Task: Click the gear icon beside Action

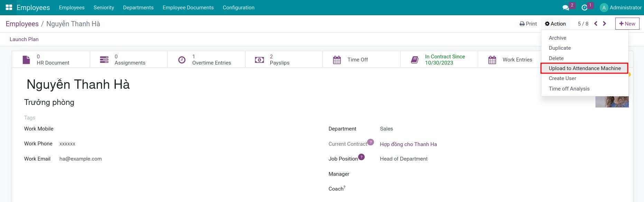Action: [547, 24]
